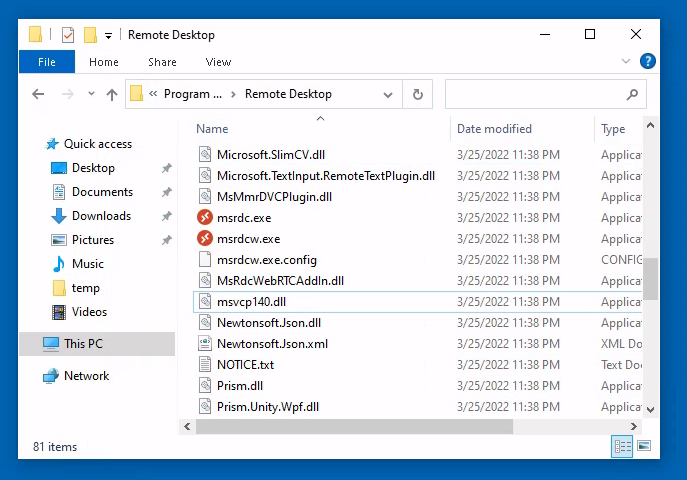Select the Microsoft.SlimCV.dll file

tap(271, 155)
